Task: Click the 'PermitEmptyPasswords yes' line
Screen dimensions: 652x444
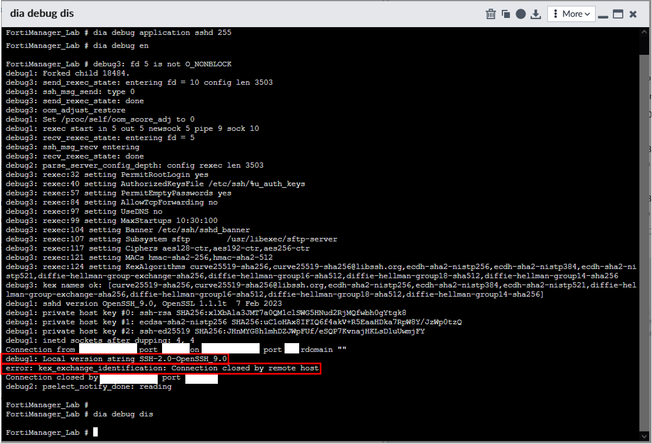Action: coord(119,193)
